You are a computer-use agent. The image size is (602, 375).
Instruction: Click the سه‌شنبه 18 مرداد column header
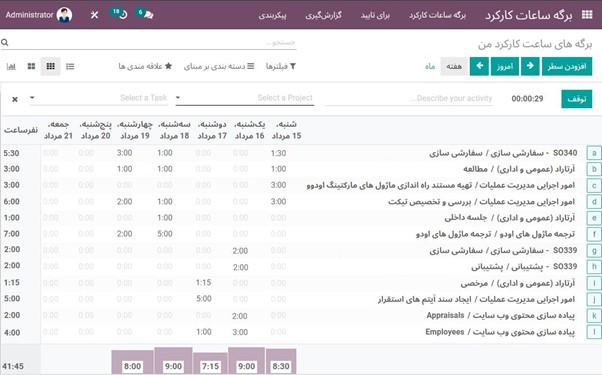(175, 130)
